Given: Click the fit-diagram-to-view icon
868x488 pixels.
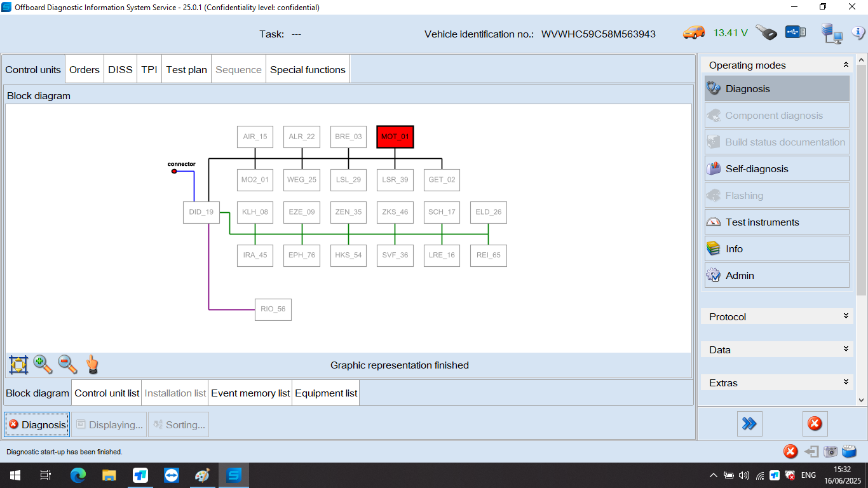Looking at the screenshot, I should point(18,364).
